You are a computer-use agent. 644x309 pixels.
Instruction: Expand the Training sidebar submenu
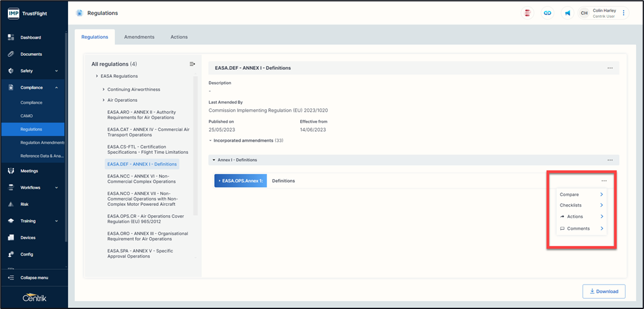[x=56, y=221]
